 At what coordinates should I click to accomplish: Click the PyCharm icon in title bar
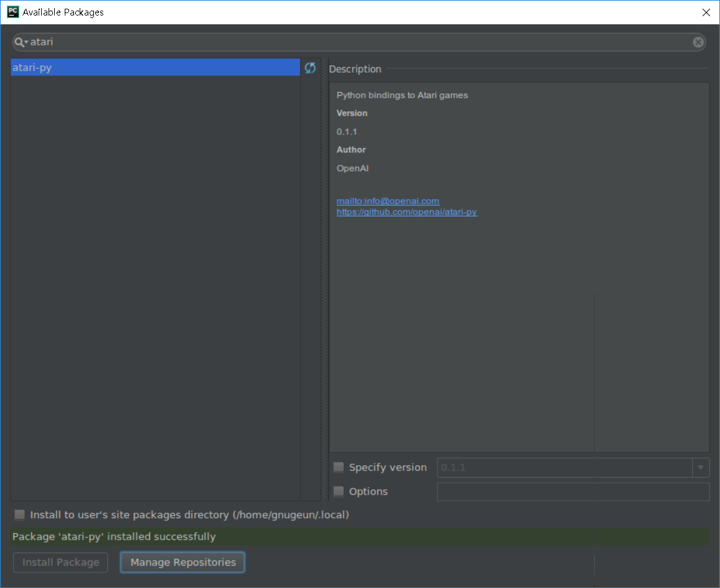13,12
